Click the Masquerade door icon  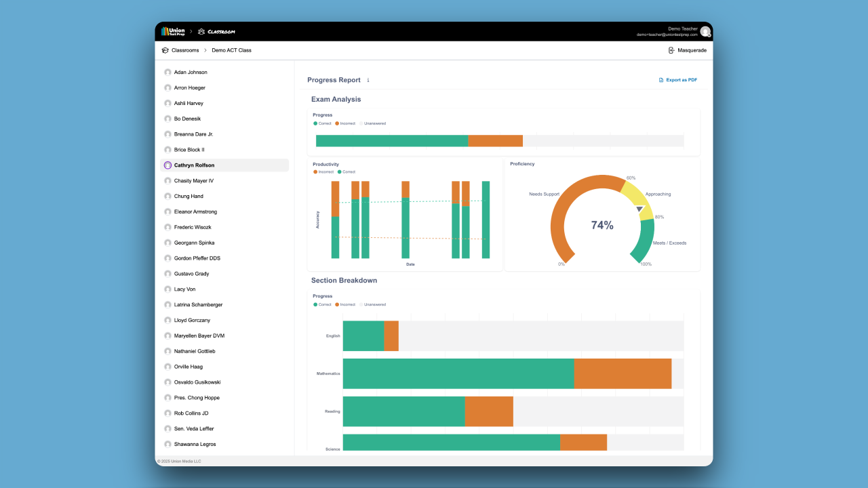671,50
